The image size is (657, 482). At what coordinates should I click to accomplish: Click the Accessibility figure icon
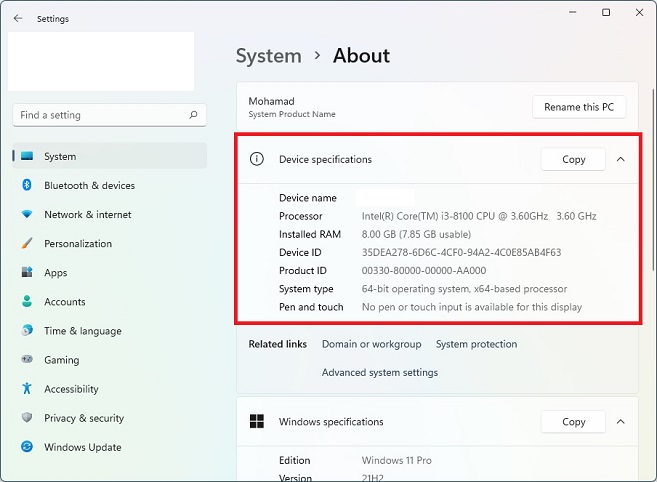[27, 389]
